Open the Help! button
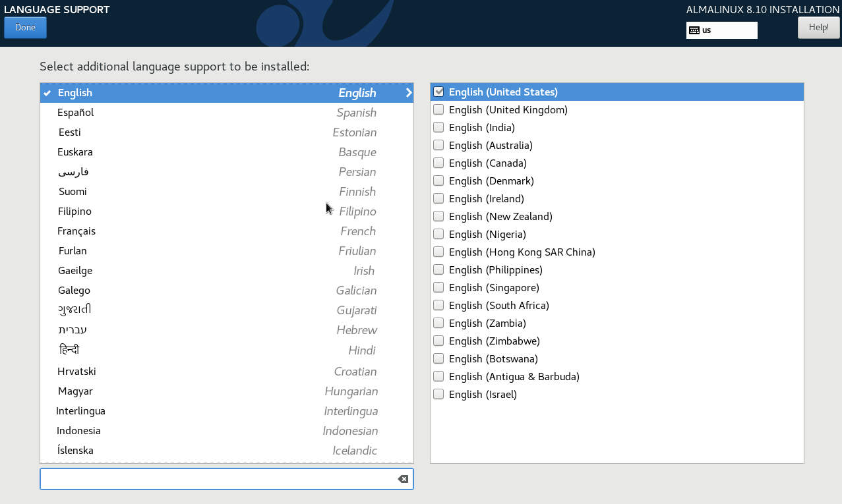The image size is (842, 504). pos(818,28)
